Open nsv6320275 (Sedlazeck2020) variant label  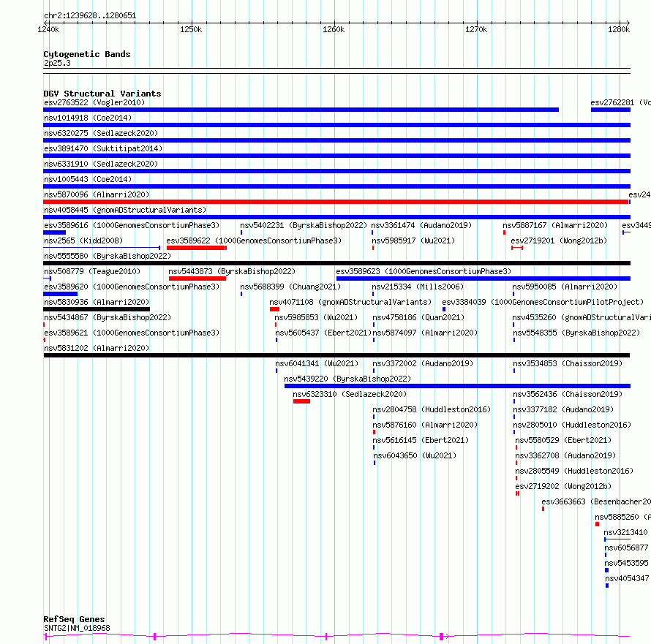tap(101, 133)
